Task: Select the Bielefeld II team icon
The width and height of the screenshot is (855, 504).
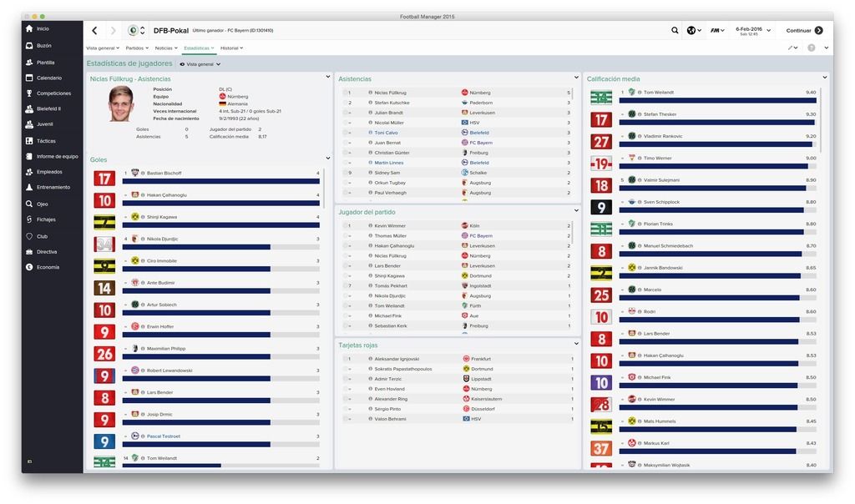Action: coord(29,108)
